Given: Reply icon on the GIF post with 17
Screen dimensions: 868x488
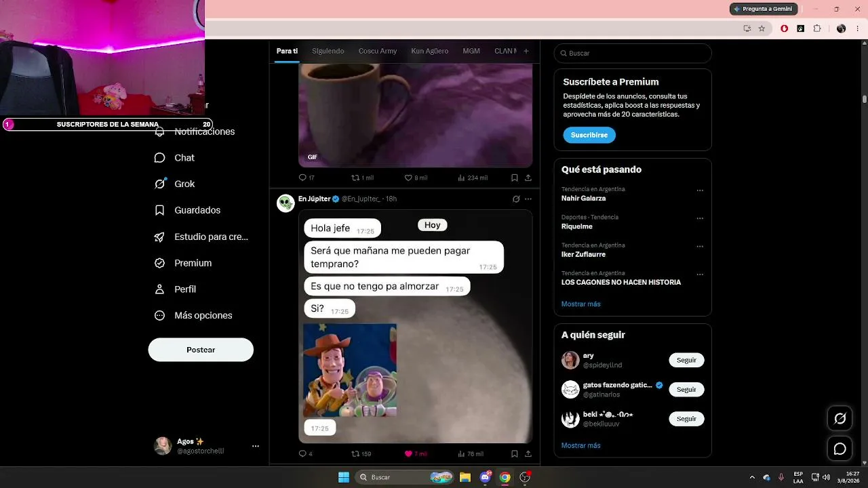Looking at the screenshot, I should point(302,178).
